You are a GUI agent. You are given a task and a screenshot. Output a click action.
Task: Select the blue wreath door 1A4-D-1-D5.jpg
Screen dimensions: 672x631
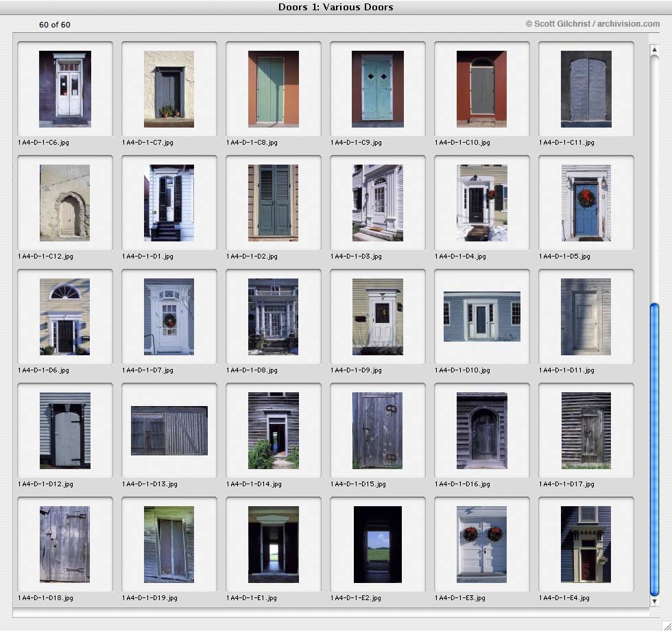pyautogui.click(x=586, y=203)
